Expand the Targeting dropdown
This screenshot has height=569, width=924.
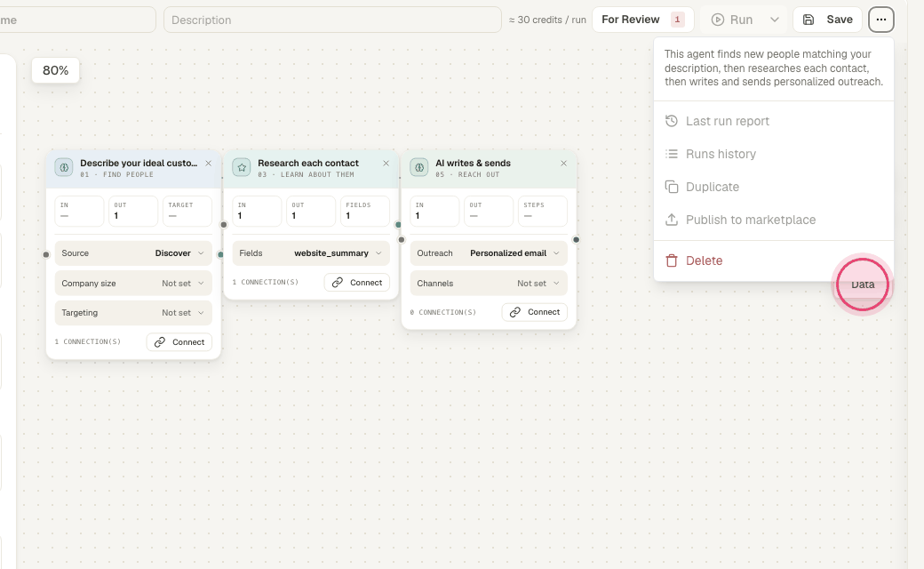tap(133, 313)
